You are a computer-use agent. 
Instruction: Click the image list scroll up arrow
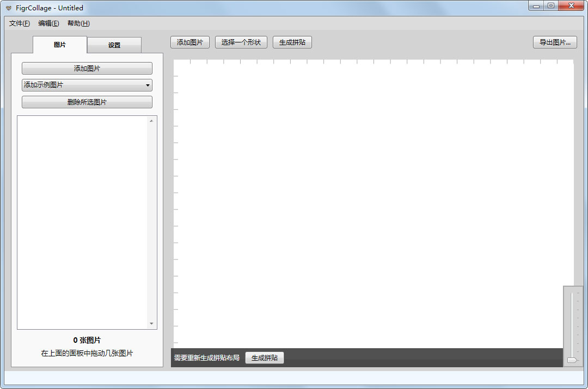click(151, 121)
